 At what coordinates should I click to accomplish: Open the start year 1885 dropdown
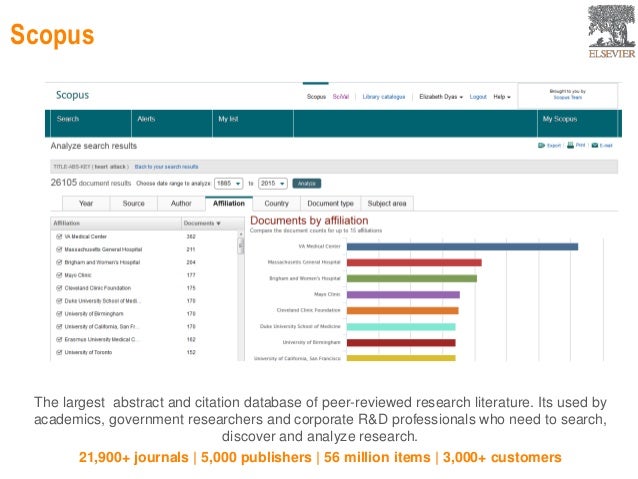pyautogui.click(x=227, y=184)
